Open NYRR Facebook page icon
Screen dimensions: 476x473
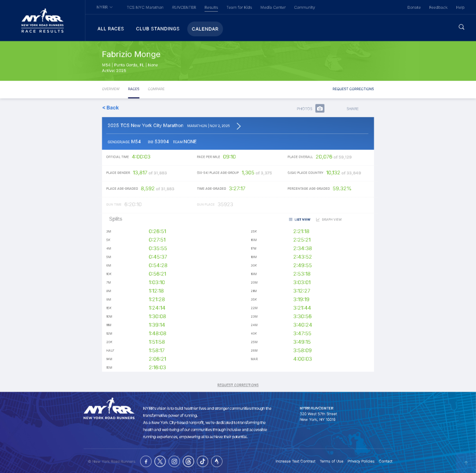click(145, 461)
